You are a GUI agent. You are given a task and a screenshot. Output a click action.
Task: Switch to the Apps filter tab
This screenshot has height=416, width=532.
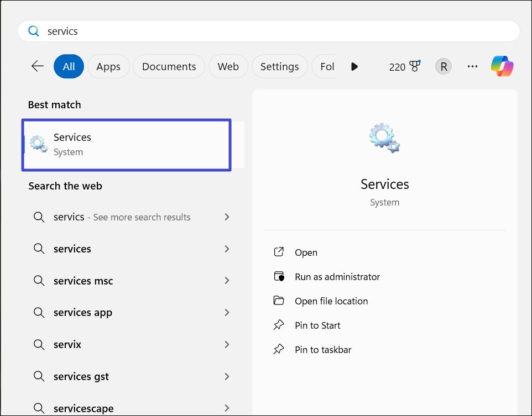tap(108, 66)
